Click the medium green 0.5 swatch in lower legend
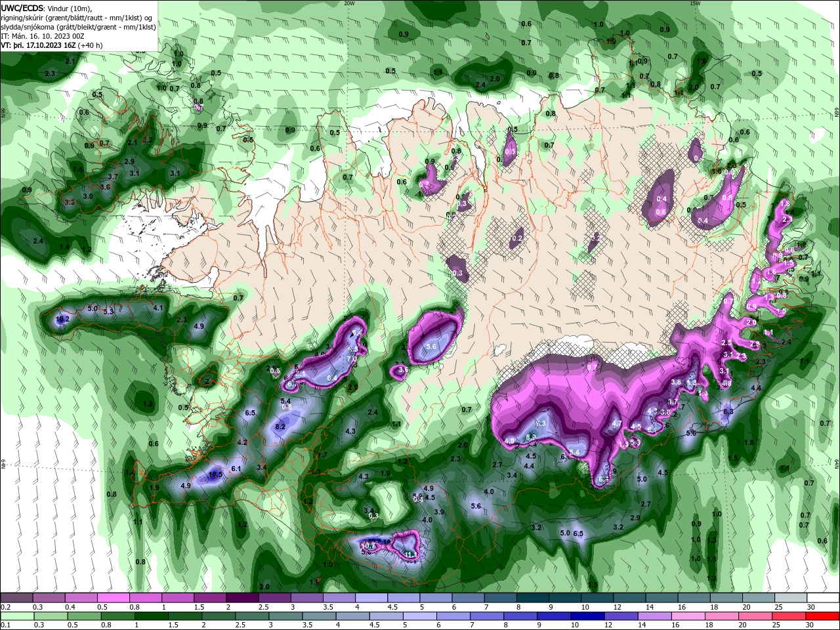 pos(85,616)
